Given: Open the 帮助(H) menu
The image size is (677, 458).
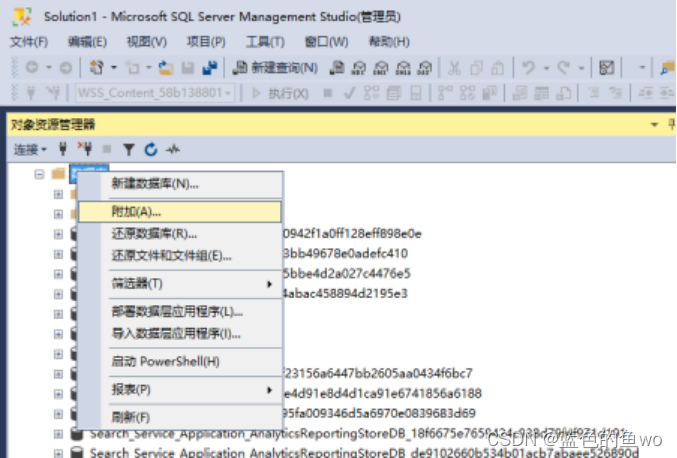Looking at the screenshot, I should pos(389,42).
